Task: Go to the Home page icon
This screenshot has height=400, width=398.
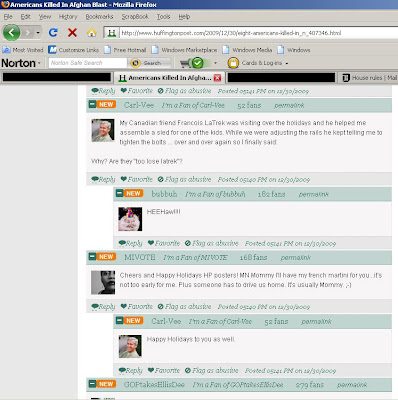Action: coord(91,33)
